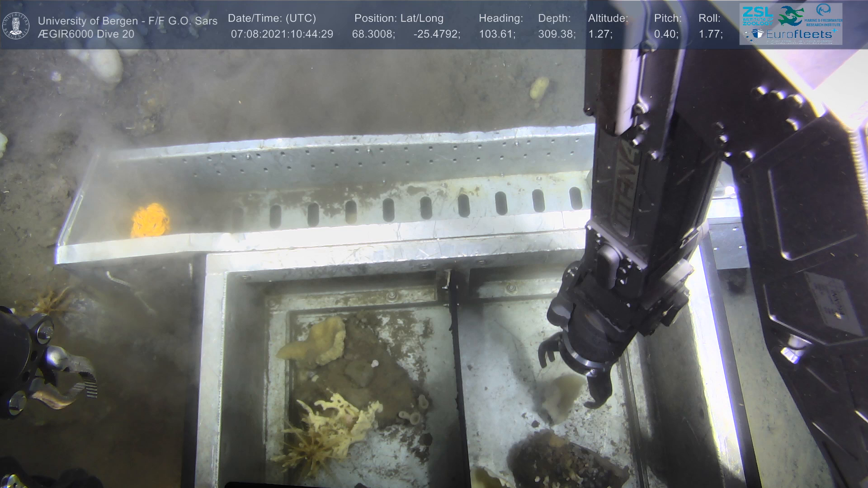Click the ÆGIR6000 Dive 20 text

86,34
